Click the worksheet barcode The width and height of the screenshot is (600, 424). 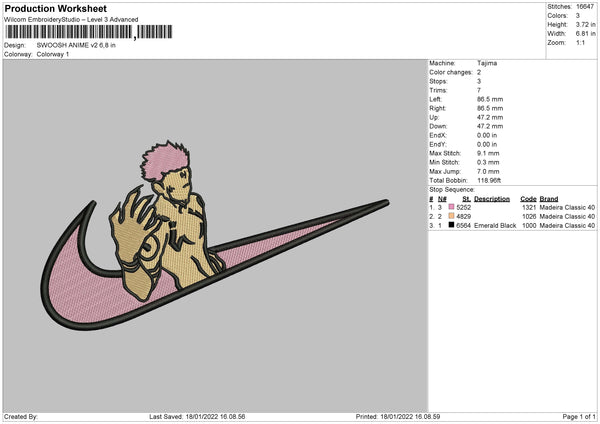pyautogui.click(x=89, y=32)
